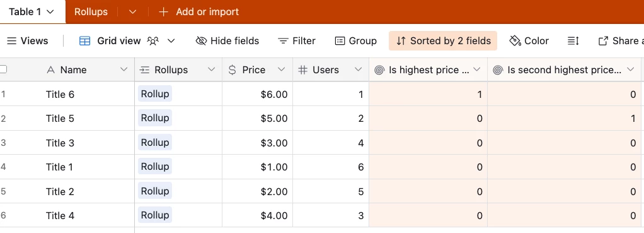This screenshot has width=644, height=233.
Task: Open the Price column dropdown arrow
Action: [x=281, y=69]
